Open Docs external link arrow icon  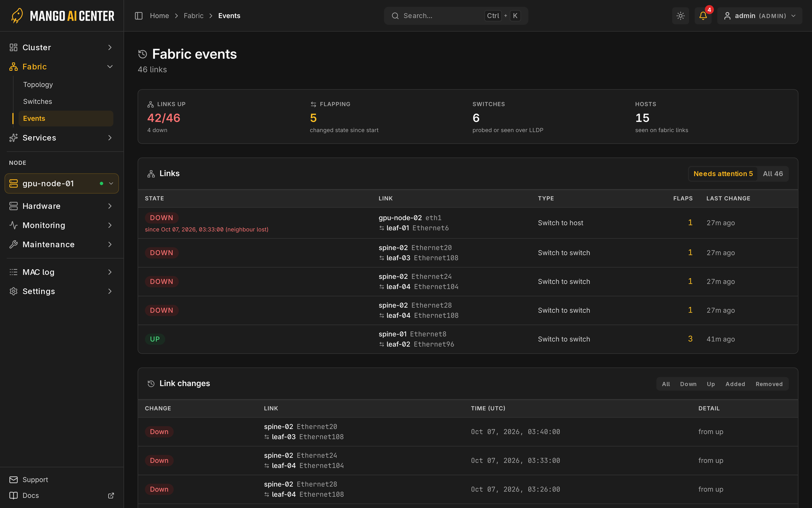point(111,496)
